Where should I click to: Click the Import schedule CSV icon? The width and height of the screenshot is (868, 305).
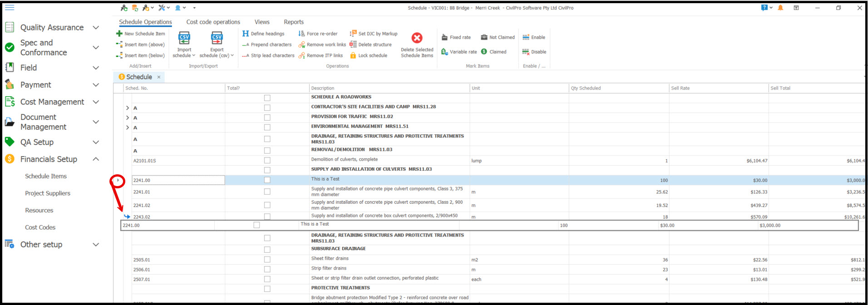(184, 38)
